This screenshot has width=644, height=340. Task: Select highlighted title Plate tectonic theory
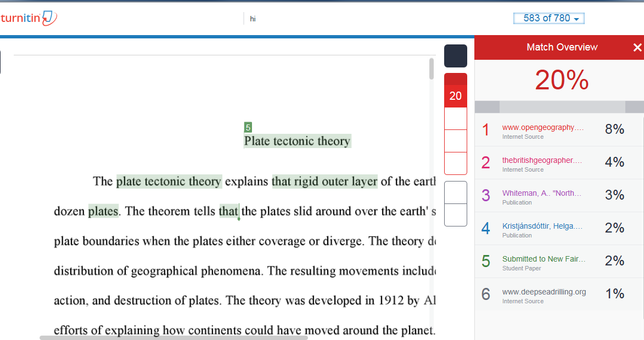pos(298,141)
